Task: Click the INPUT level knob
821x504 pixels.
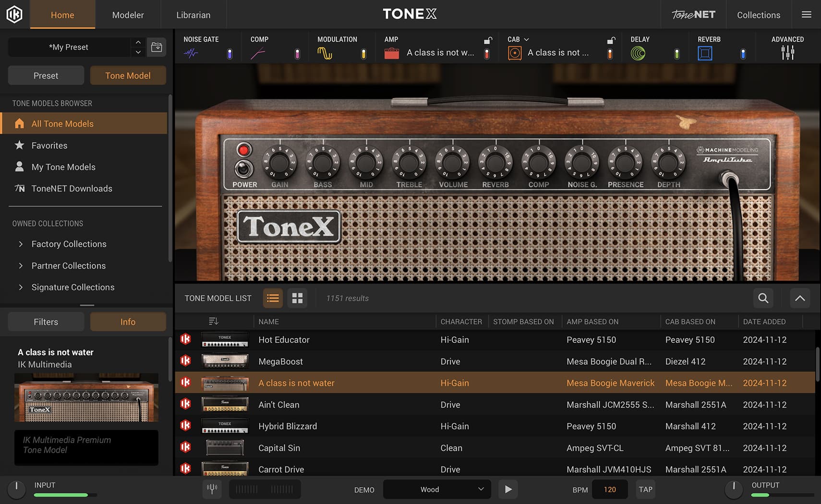Action: tap(16, 489)
